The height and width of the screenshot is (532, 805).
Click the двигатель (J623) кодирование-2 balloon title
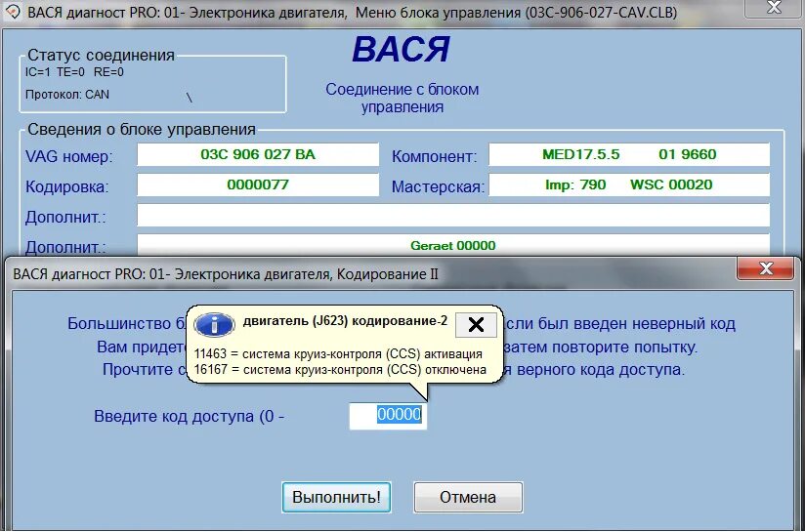click(345, 321)
